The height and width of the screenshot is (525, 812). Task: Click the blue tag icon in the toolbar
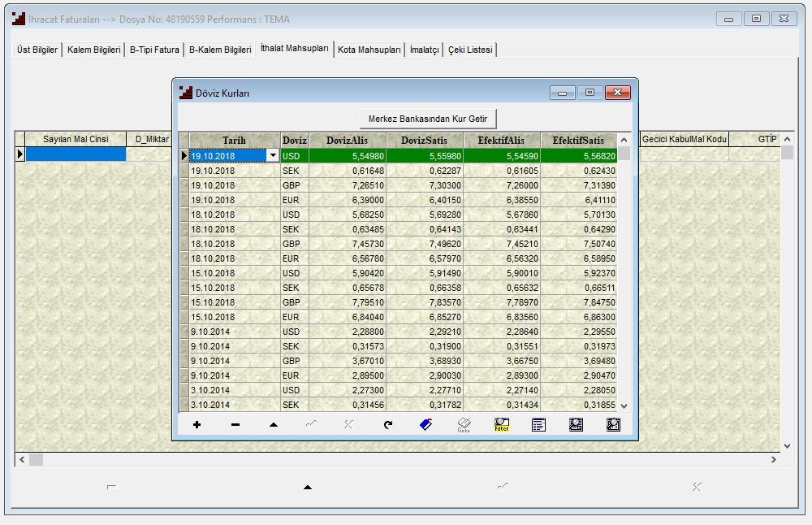[425, 424]
